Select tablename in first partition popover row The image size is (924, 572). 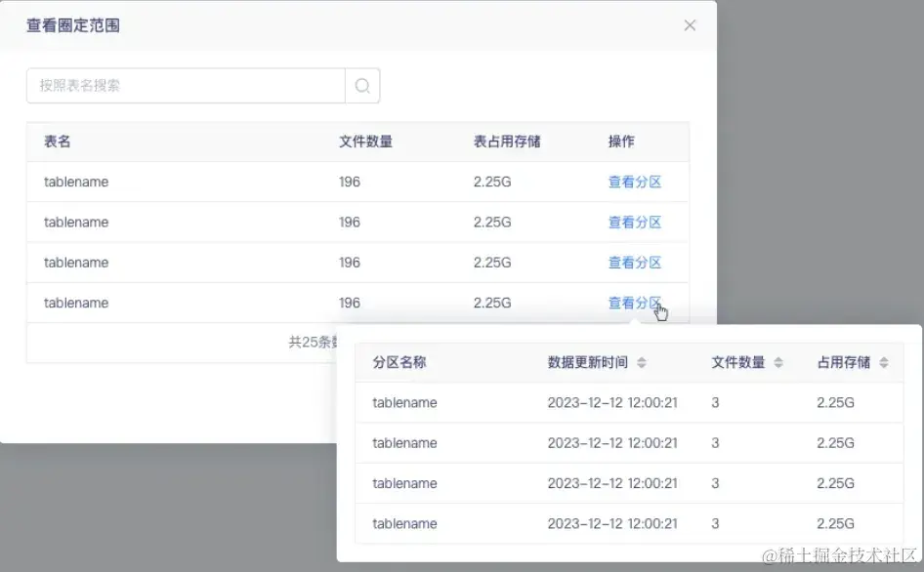tap(404, 403)
